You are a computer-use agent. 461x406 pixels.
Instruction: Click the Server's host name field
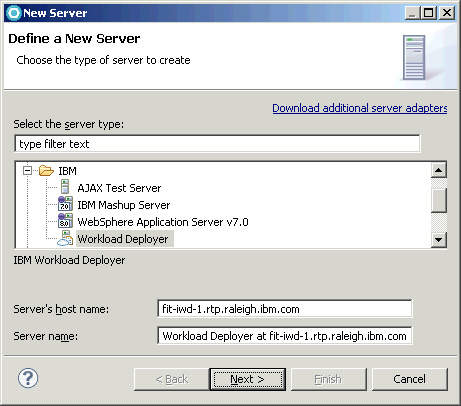point(285,309)
